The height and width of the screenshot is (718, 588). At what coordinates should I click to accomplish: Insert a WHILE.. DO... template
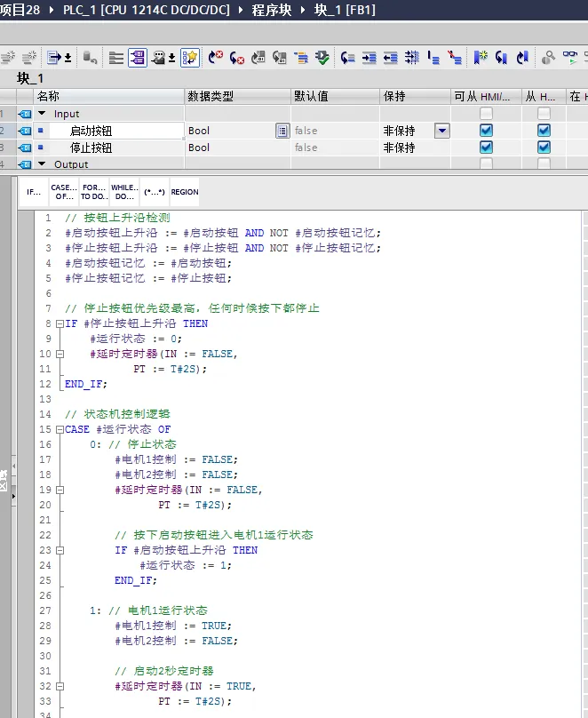point(124,192)
